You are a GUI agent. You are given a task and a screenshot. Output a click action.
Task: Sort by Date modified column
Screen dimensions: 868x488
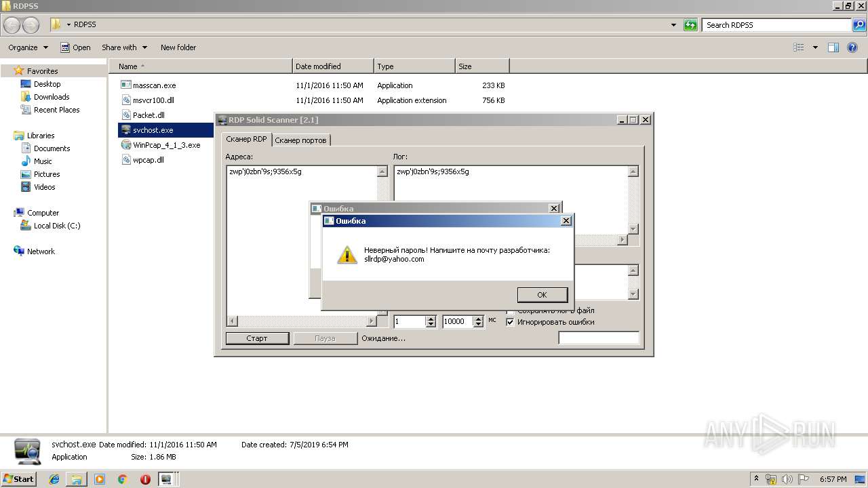[333, 66]
